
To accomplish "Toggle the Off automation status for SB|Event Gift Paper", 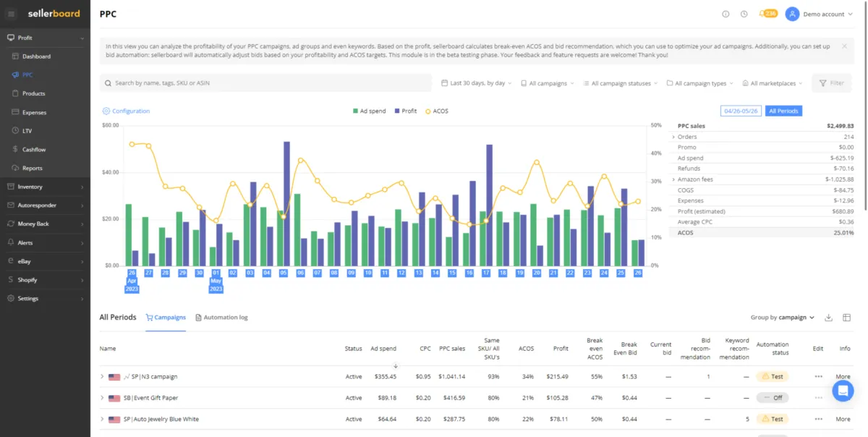I will pyautogui.click(x=772, y=398).
